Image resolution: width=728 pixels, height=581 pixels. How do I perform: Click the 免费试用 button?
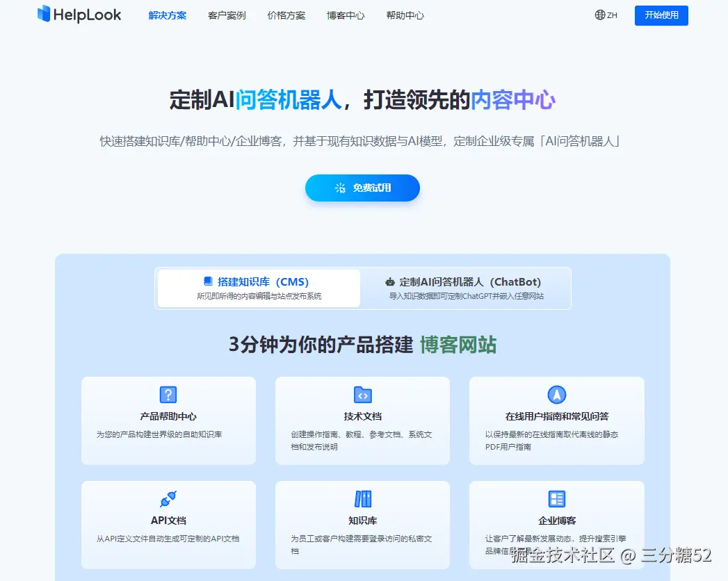tap(362, 188)
